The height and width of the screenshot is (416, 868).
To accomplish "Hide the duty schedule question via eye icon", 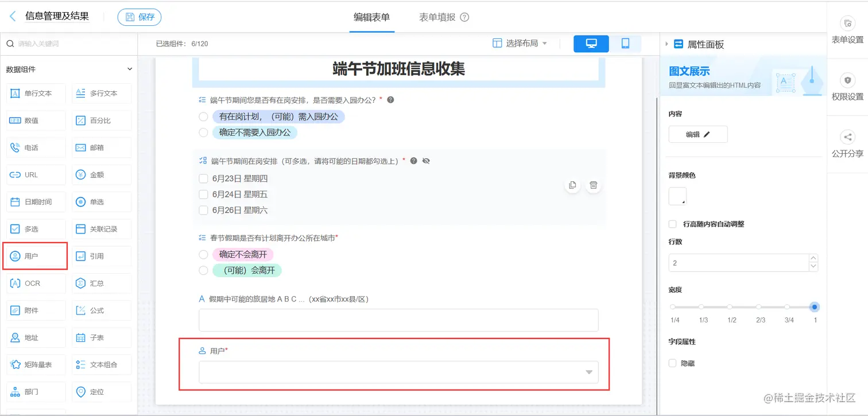I will pyautogui.click(x=425, y=161).
